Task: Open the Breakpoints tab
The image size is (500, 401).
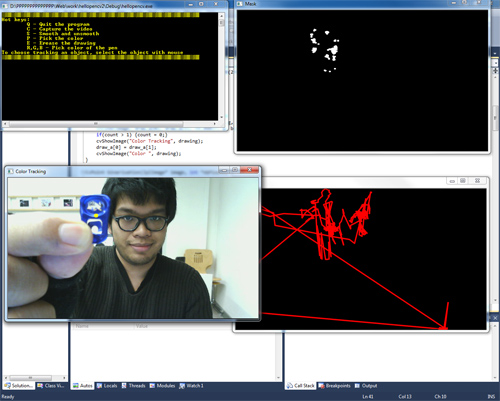Action: click(334, 386)
